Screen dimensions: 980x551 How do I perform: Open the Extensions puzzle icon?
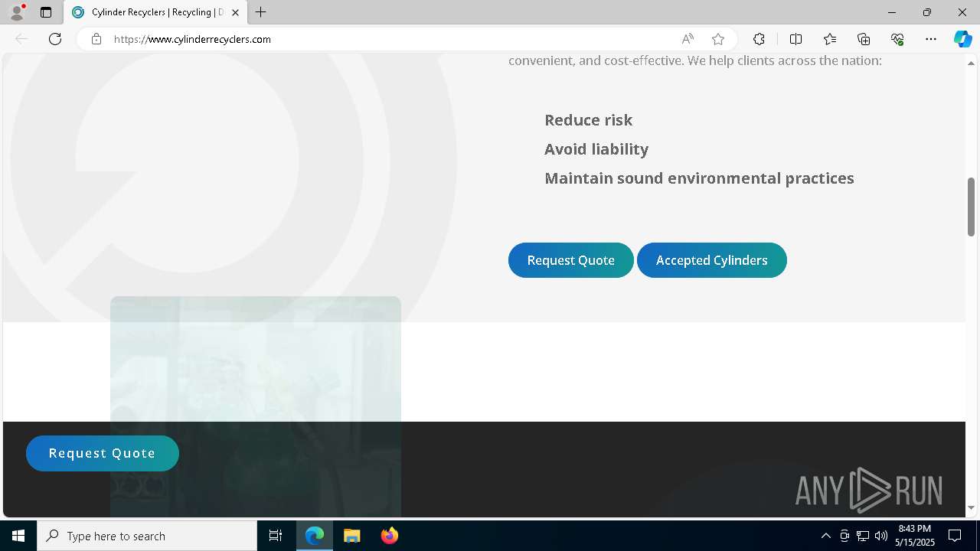click(759, 39)
